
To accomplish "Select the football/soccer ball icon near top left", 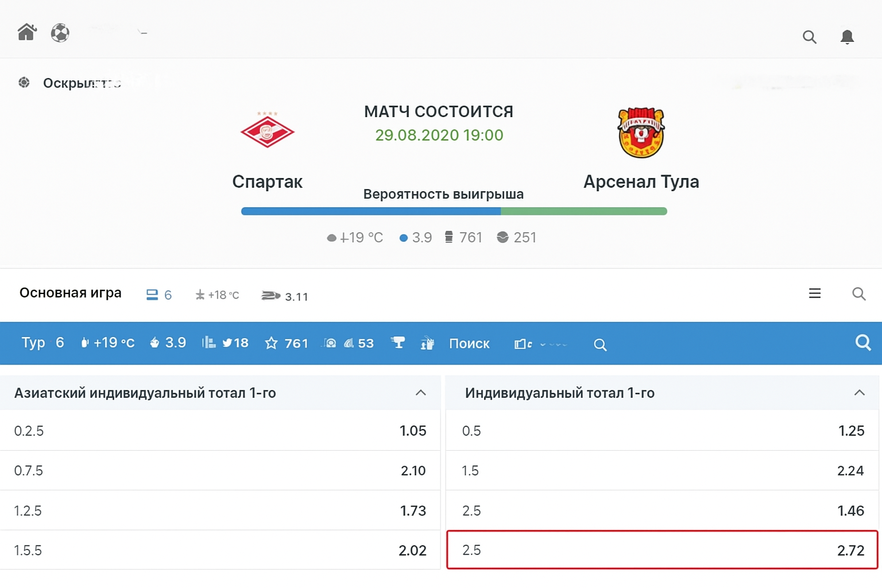I will tap(60, 33).
